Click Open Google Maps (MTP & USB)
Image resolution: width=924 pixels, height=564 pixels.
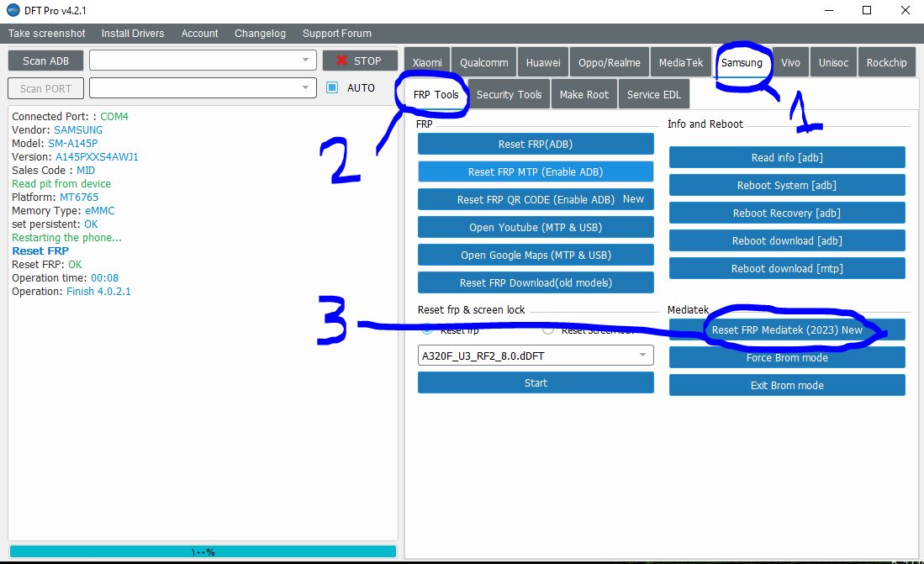[536, 255]
